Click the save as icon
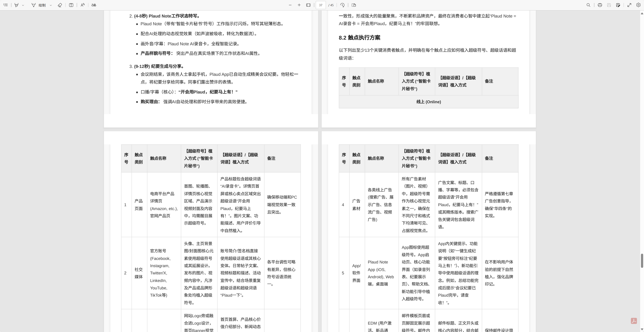 618,5
